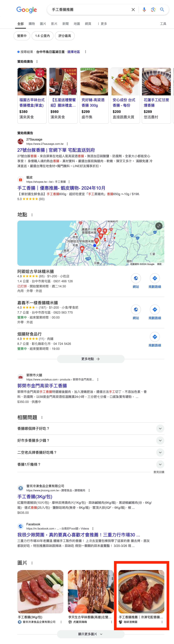This screenshot has height=644, width=174.
Task: Open options menu for 蝦皮 result
Action: pos(69,182)
